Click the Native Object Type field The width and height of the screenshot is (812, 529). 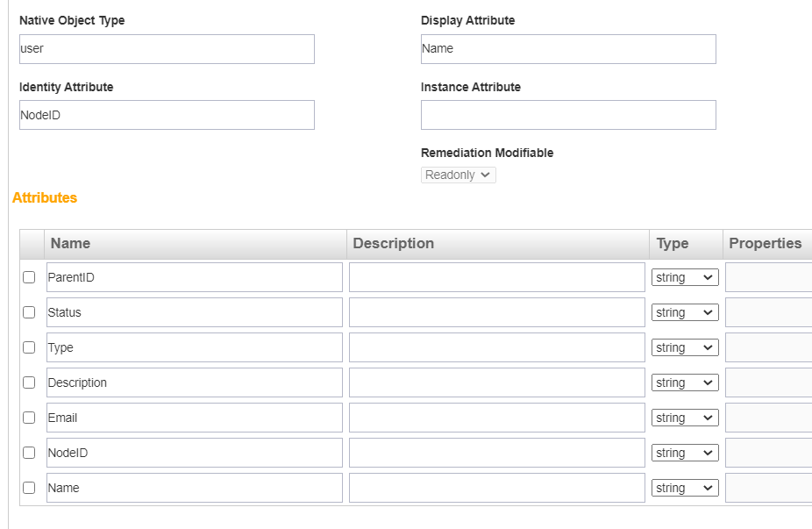167,49
